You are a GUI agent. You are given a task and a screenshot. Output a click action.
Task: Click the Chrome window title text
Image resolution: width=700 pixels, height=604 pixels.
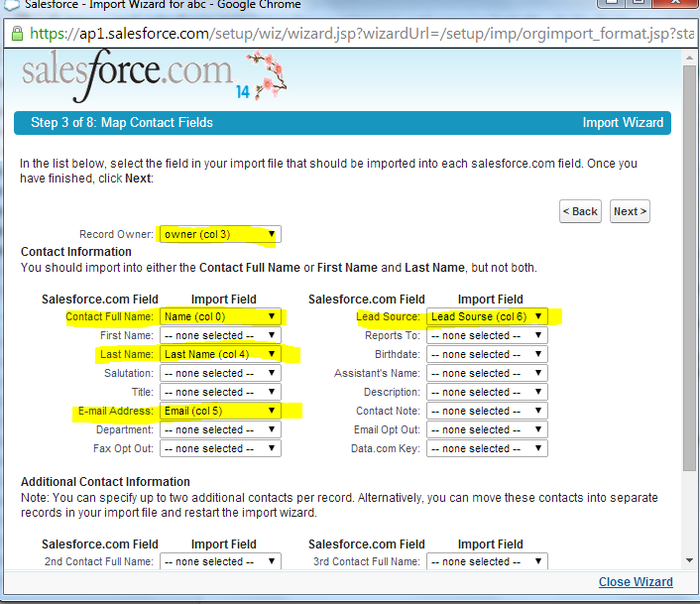pos(163,5)
